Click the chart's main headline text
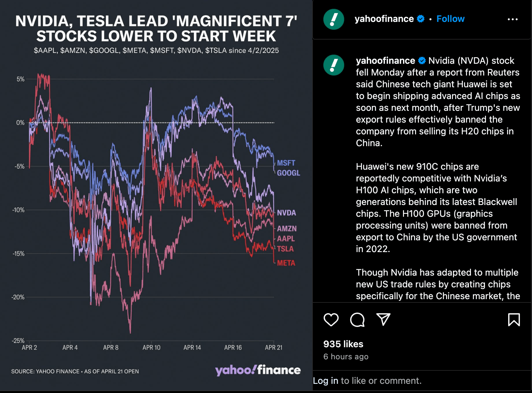This screenshot has width=532, height=393. [x=156, y=28]
